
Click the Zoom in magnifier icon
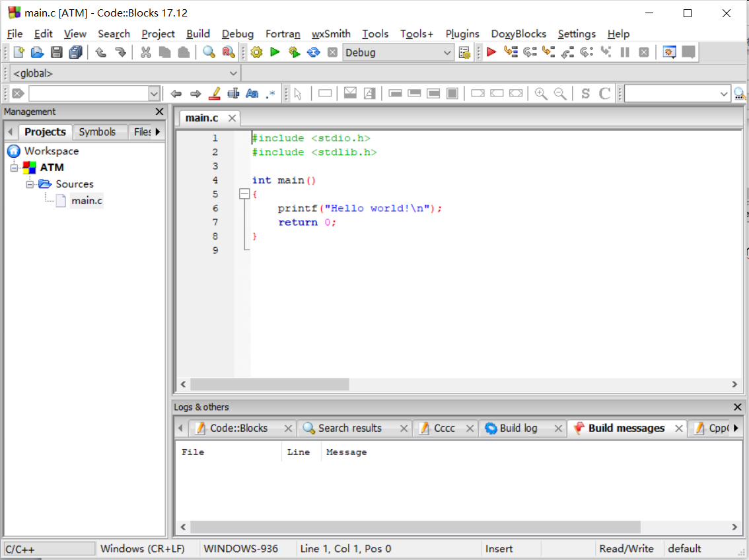(541, 94)
